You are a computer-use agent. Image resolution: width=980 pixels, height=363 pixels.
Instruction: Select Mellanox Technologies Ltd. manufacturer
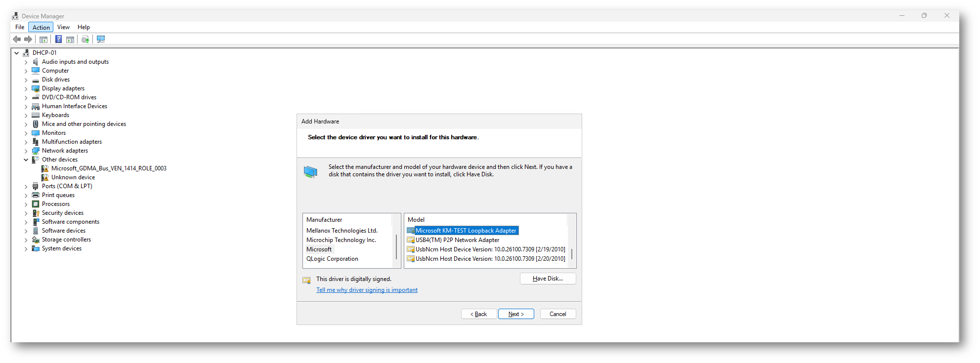(x=342, y=231)
